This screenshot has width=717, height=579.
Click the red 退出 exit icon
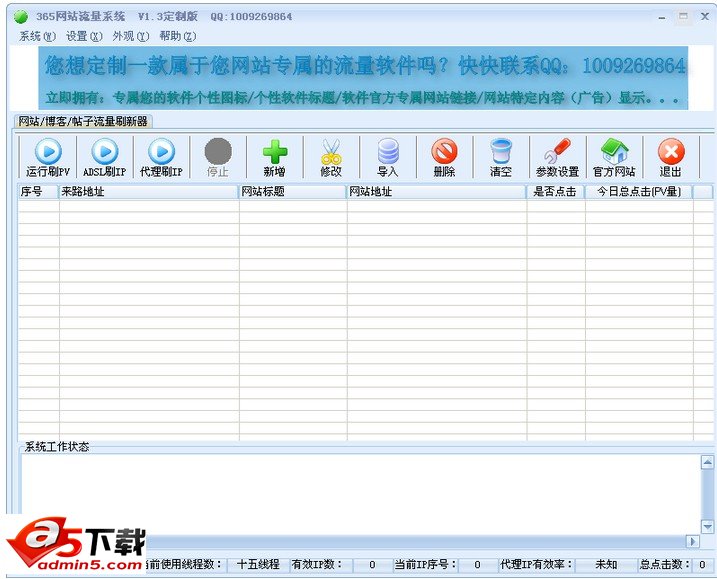671,151
